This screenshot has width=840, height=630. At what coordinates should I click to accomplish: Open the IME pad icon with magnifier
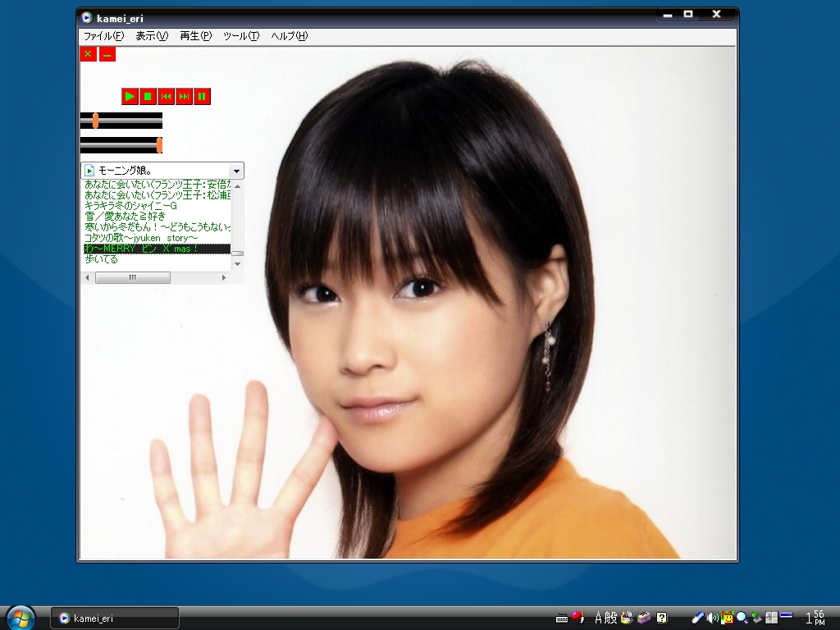tap(627, 618)
